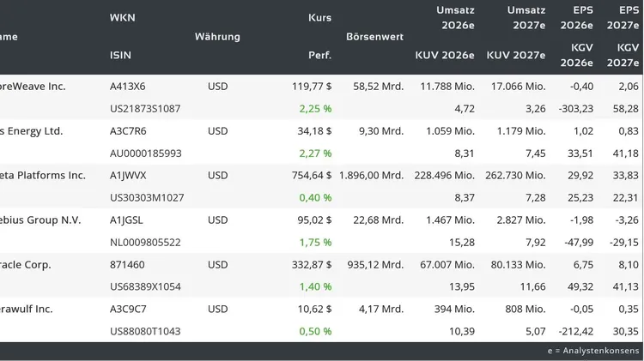
Task: Click ISIN NL0009805522 of Nebius Group
Action: [145, 243]
